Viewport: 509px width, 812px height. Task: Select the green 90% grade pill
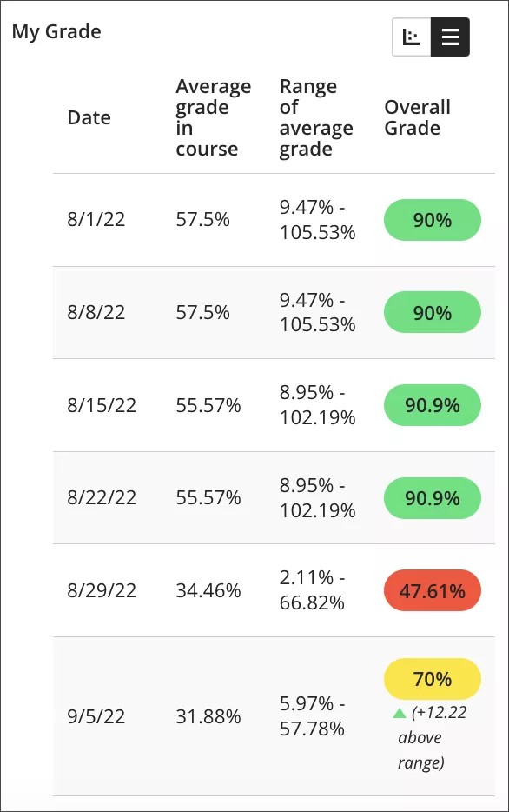[x=432, y=220]
